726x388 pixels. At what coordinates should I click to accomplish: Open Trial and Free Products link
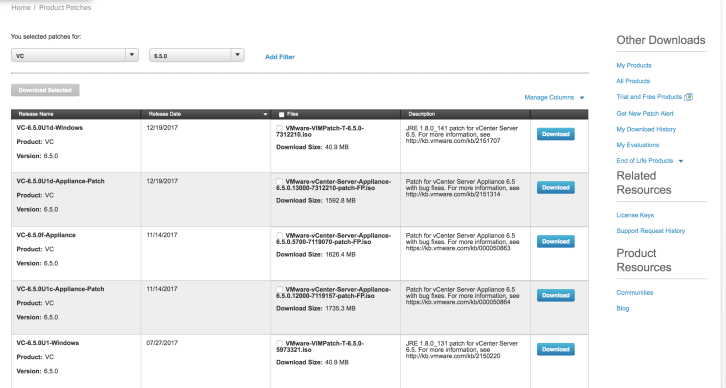click(649, 97)
